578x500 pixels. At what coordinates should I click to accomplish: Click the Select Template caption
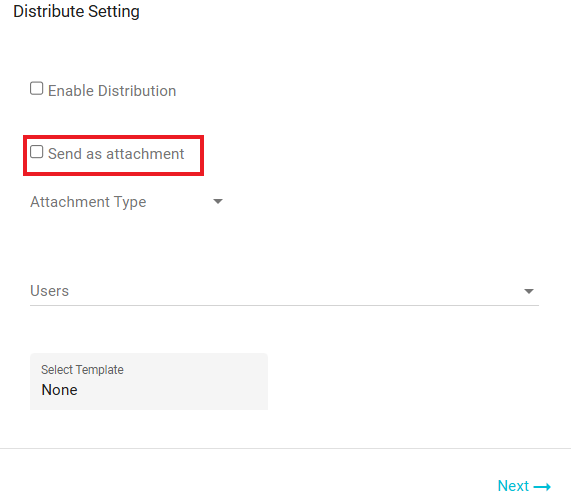82,369
